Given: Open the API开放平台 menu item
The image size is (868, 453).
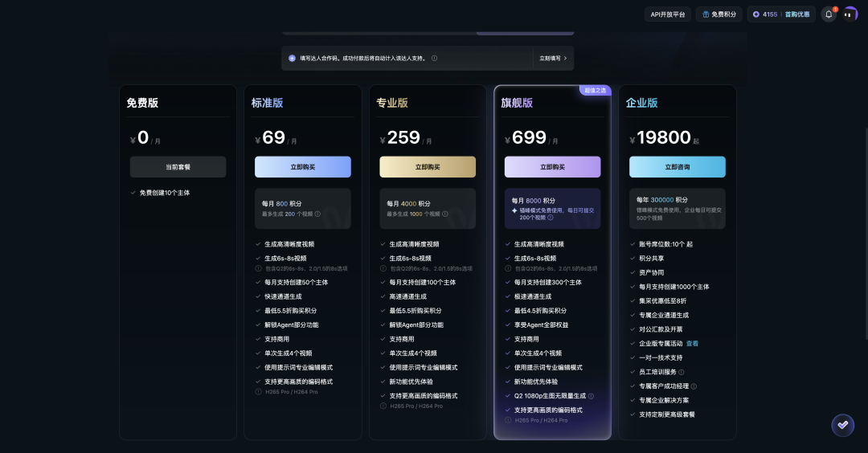Looking at the screenshot, I should point(667,14).
